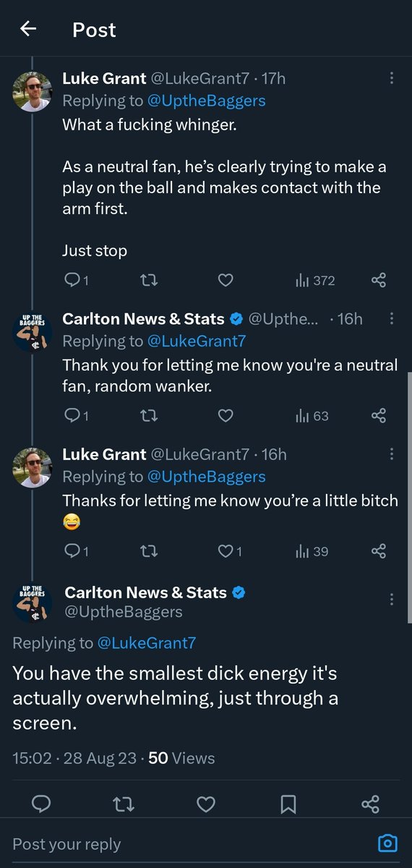Like Luke Grant's first reply
412x868 pixels.
pyautogui.click(x=226, y=280)
